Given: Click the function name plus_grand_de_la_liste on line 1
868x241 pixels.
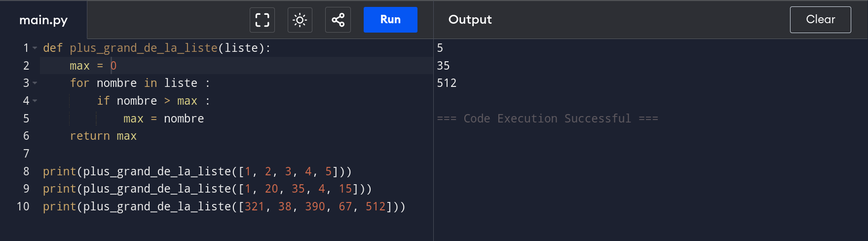Looking at the screenshot, I should [x=143, y=48].
